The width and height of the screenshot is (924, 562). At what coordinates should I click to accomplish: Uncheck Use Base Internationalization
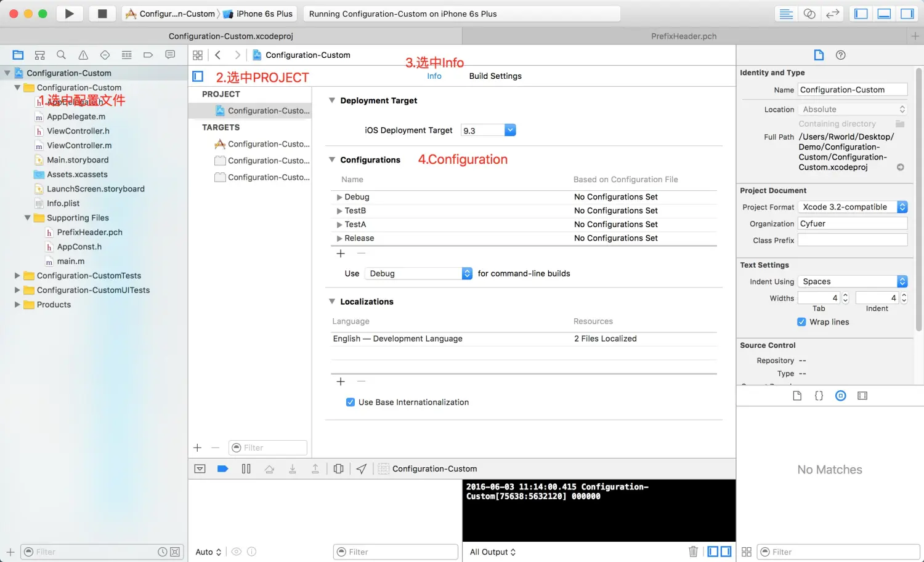(x=351, y=403)
